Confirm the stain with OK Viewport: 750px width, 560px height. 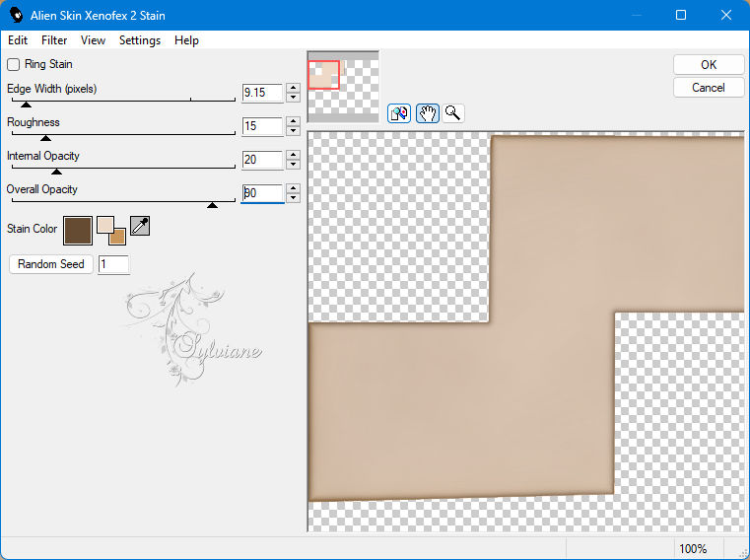(709, 65)
